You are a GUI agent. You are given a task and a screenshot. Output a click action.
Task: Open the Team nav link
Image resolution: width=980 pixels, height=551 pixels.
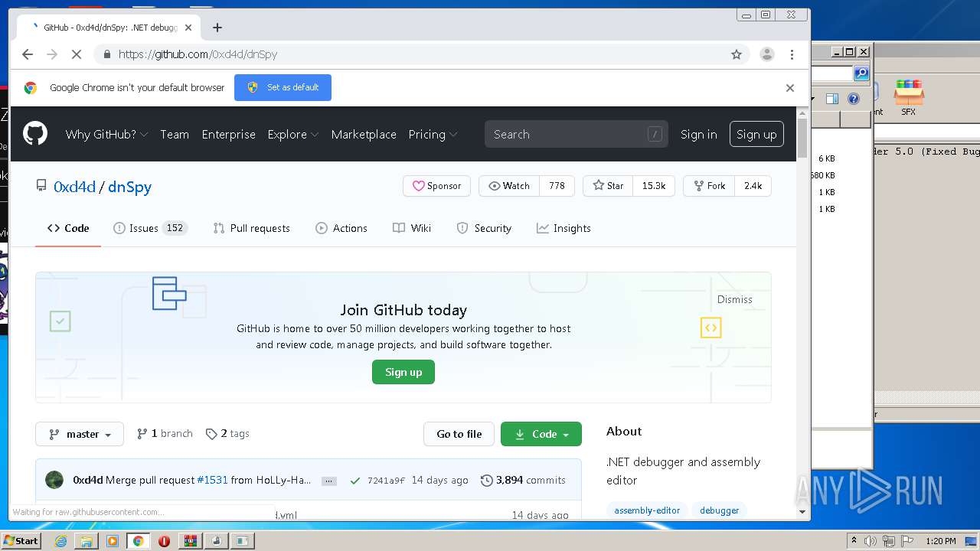tap(175, 134)
